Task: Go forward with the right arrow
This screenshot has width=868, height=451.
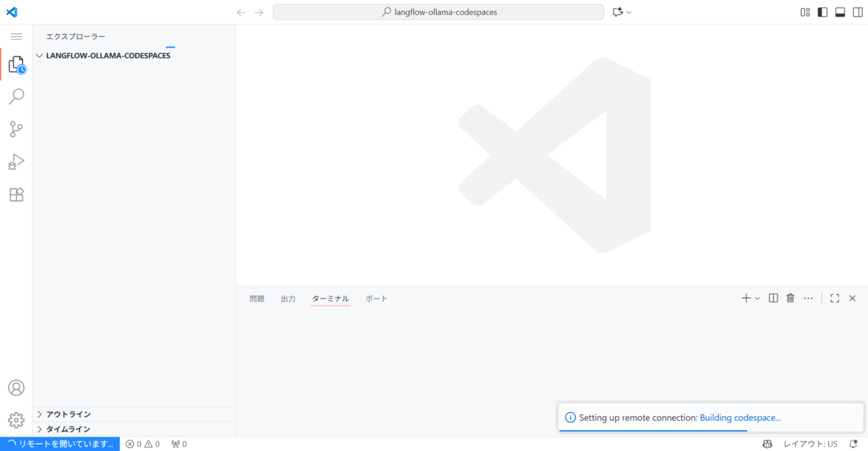Action: coord(259,12)
